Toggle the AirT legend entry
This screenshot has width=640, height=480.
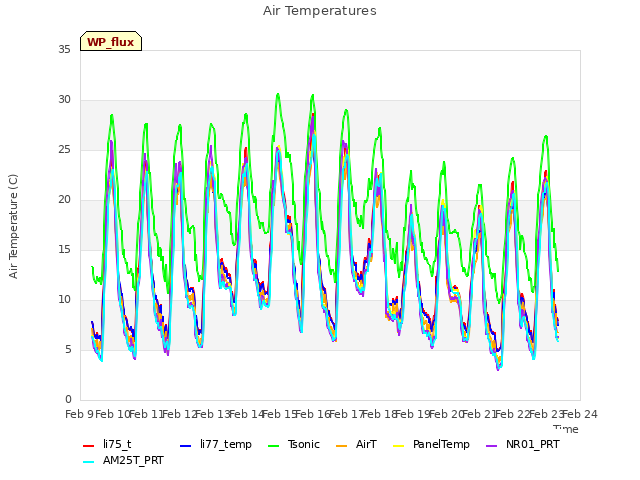[x=356, y=444]
